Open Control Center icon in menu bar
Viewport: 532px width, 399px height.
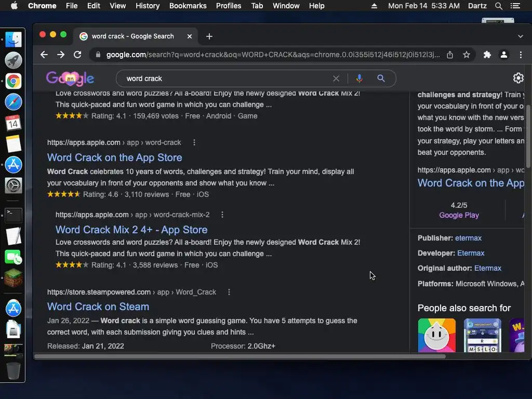tap(515, 6)
